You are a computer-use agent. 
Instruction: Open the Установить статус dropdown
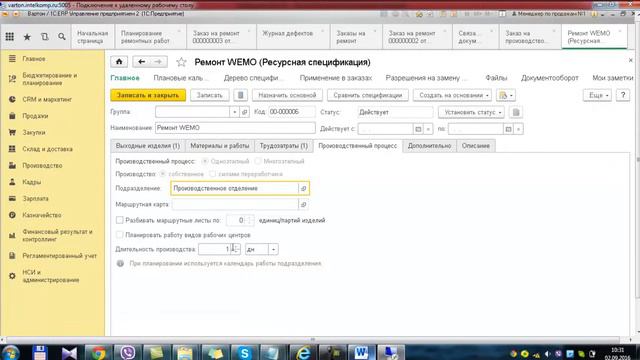(x=471, y=112)
